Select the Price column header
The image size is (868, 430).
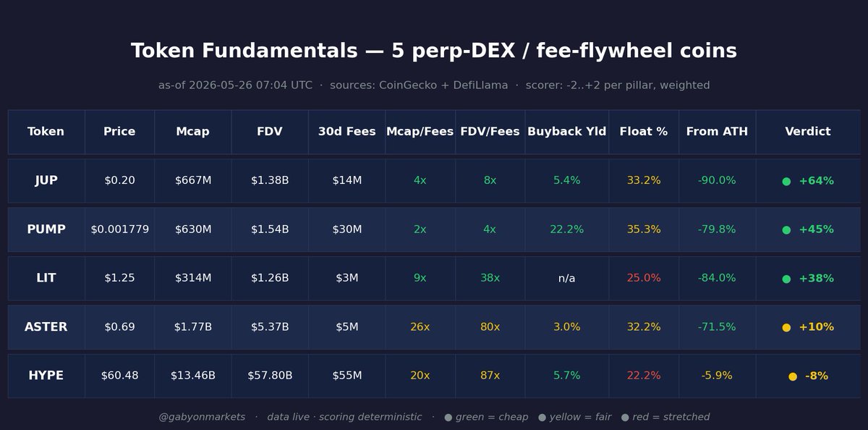tap(119, 132)
